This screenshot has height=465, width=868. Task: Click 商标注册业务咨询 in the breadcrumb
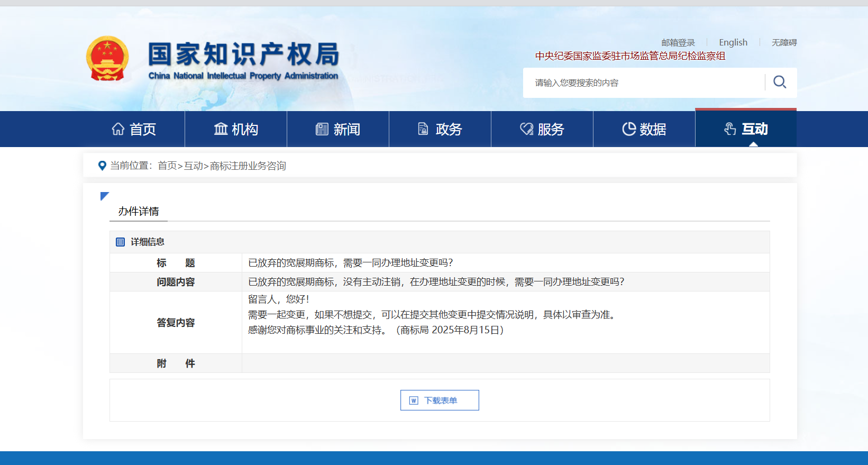[x=248, y=166]
